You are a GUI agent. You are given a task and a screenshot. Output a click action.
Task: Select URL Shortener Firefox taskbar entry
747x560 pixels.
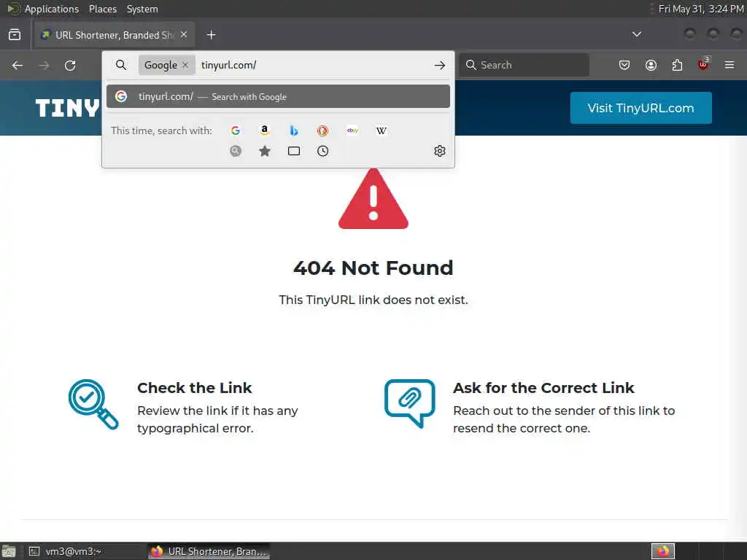(x=209, y=551)
